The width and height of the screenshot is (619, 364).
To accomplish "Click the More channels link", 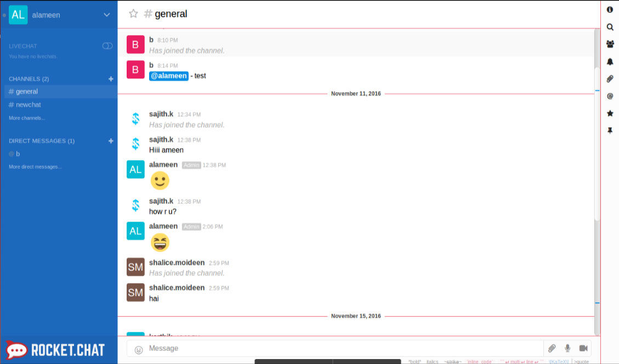I will coord(27,118).
